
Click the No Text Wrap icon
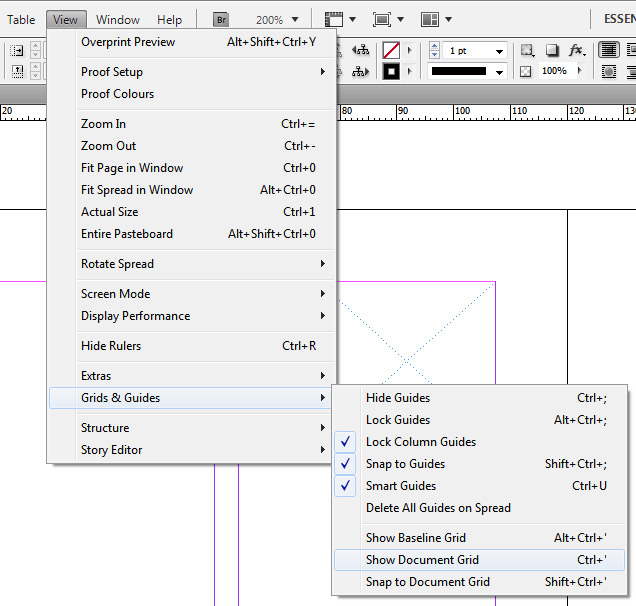[x=609, y=50]
